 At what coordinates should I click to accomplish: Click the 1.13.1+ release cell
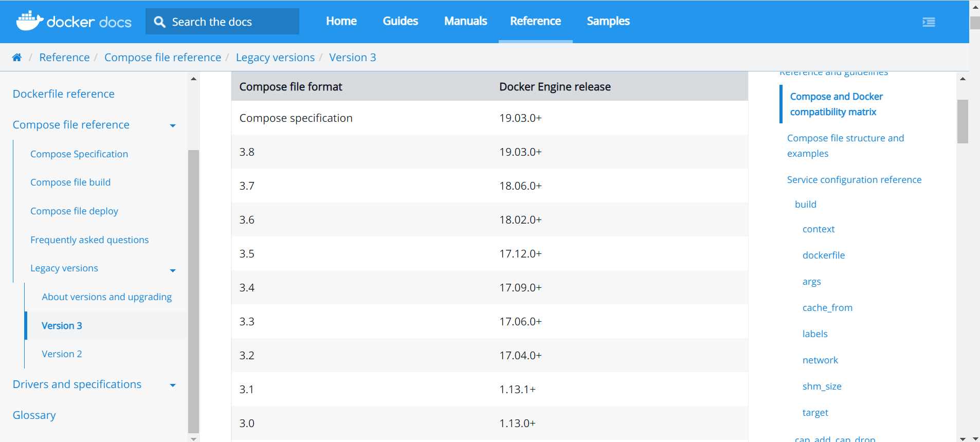[x=517, y=389]
